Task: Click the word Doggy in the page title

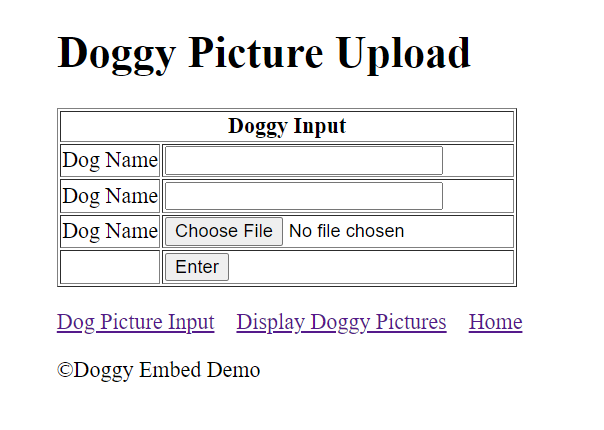Action: coord(117,55)
